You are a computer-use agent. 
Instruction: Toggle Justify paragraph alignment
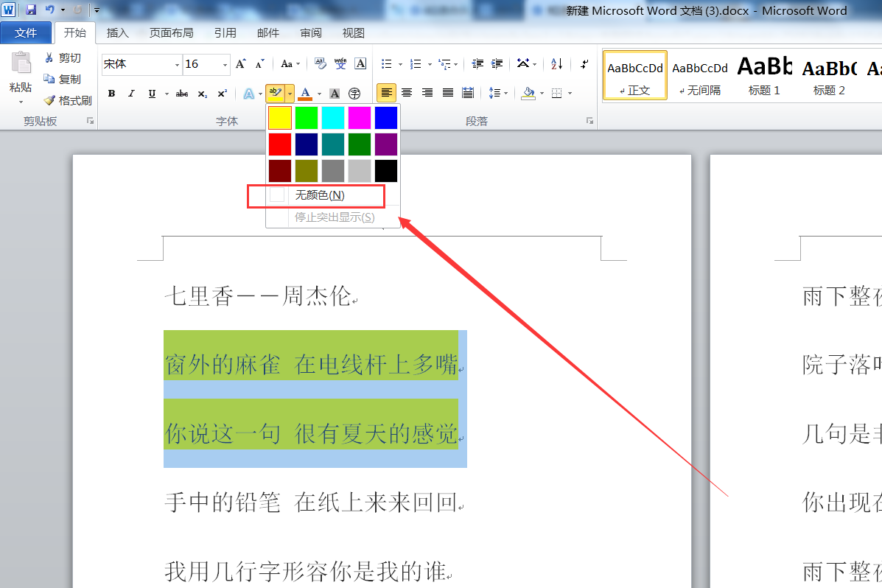[448, 93]
